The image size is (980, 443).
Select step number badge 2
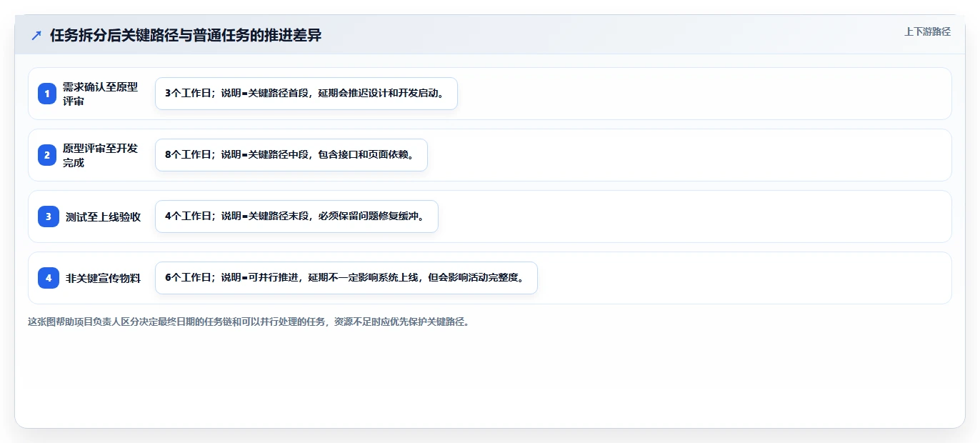[x=47, y=155]
